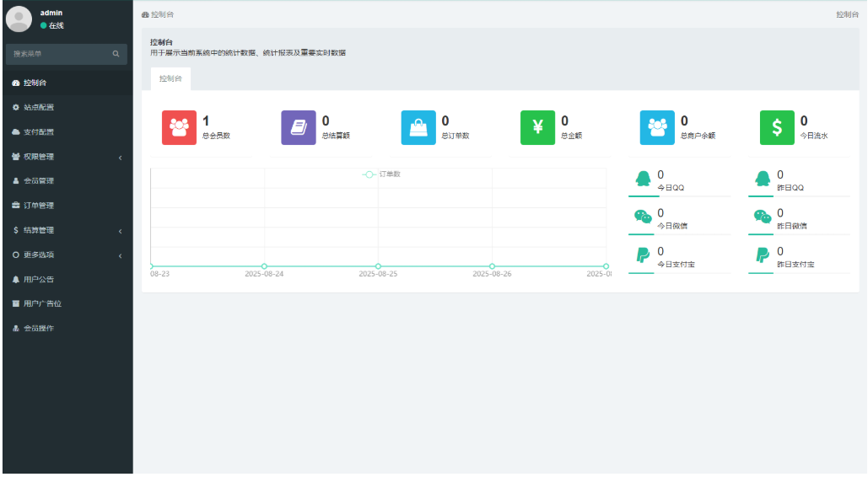Screen dimensions: 868x477
Task: Click the 昨日微信 WeChat icon
Action: [x=763, y=217]
